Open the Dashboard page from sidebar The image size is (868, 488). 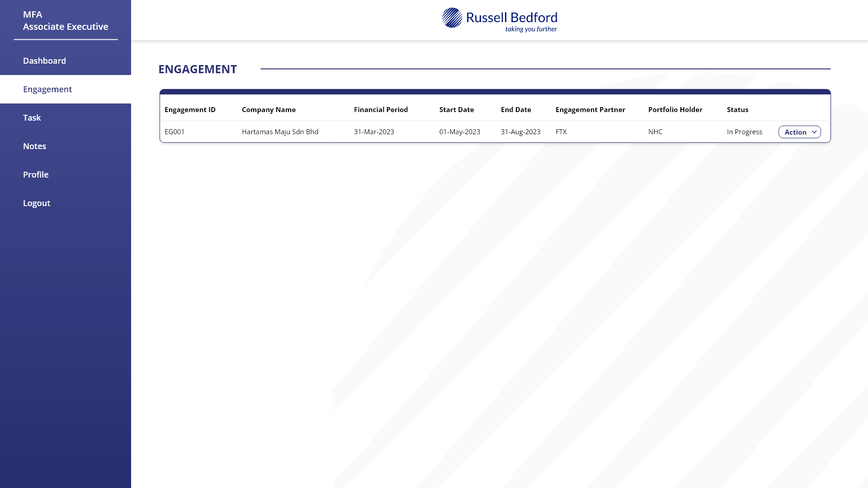coord(44,61)
